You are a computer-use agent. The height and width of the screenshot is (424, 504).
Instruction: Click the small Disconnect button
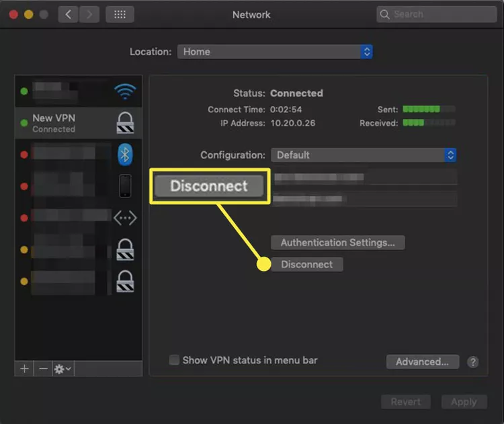307,264
